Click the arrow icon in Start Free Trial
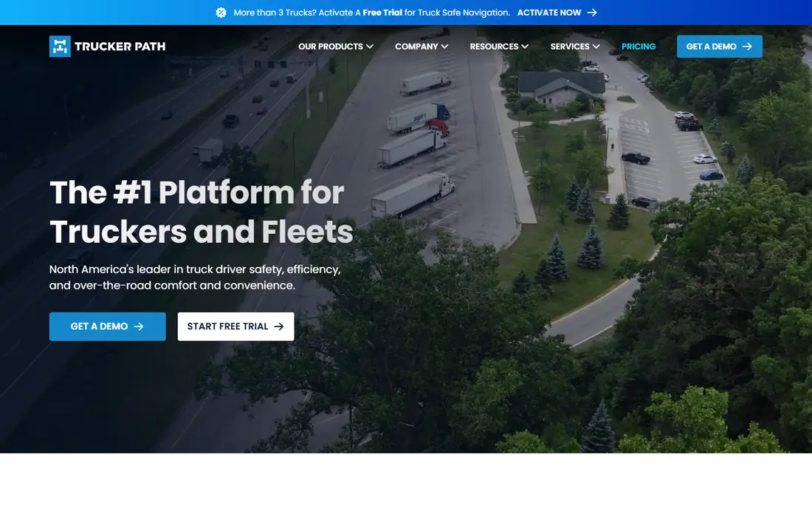 pyautogui.click(x=278, y=326)
